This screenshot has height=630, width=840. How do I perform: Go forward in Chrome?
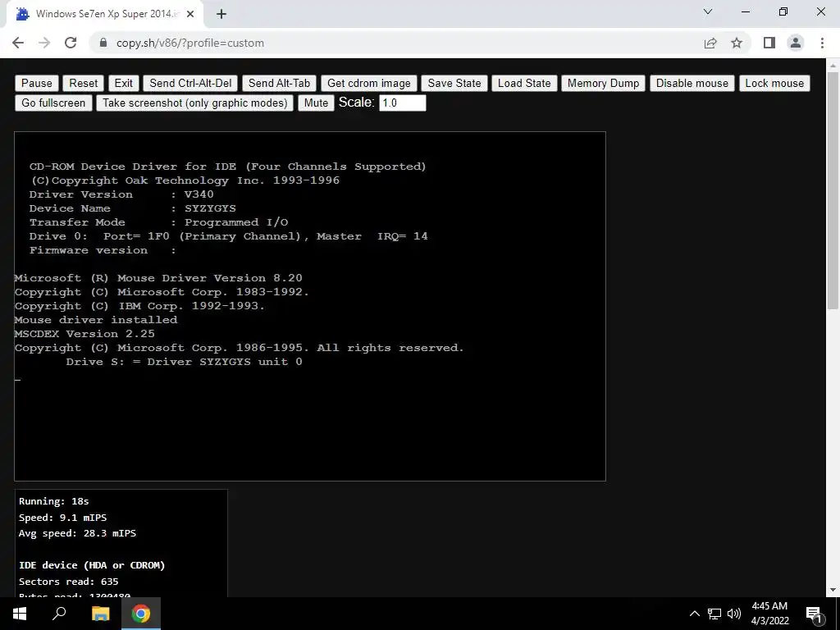coord(44,43)
